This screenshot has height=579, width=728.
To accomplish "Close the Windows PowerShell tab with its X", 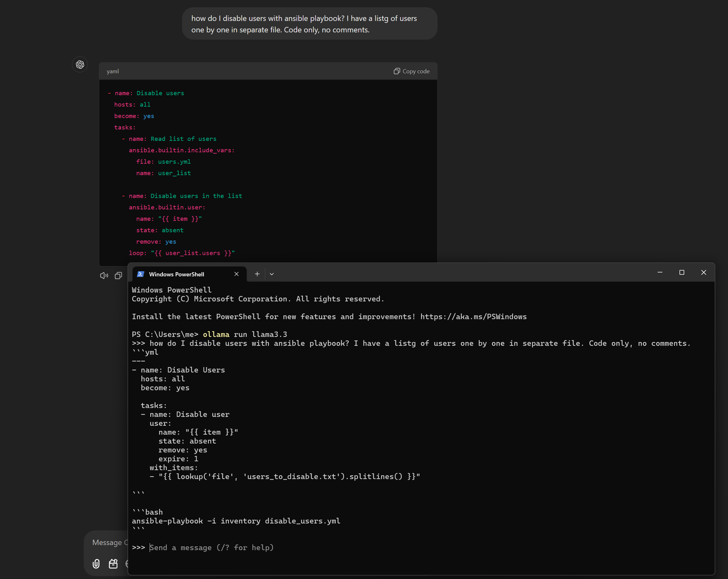I will (x=236, y=274).
